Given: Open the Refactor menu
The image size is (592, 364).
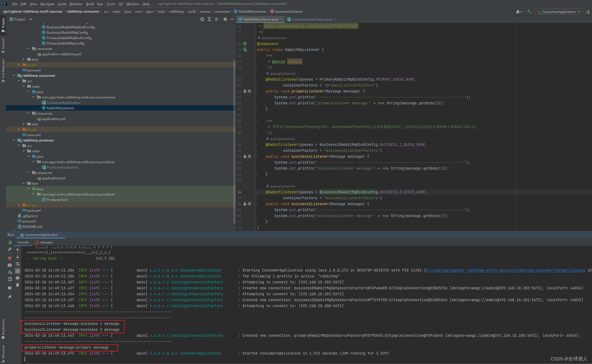Looking at the screenshot, I should 76,4.
